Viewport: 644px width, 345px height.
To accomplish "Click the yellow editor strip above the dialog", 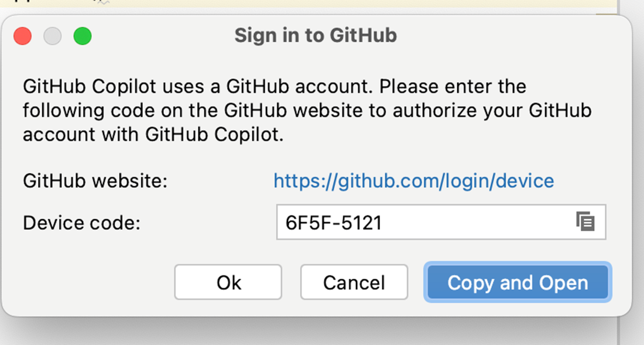I will 308,4.
